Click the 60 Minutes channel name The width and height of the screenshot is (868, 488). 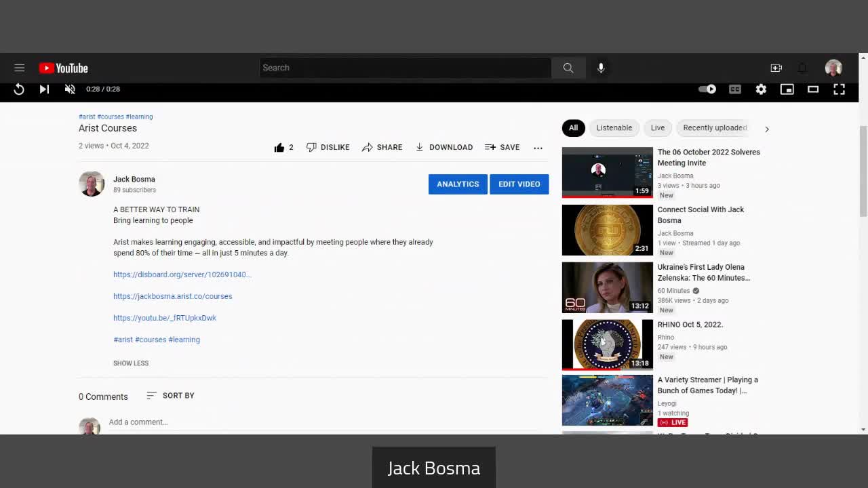673,291
